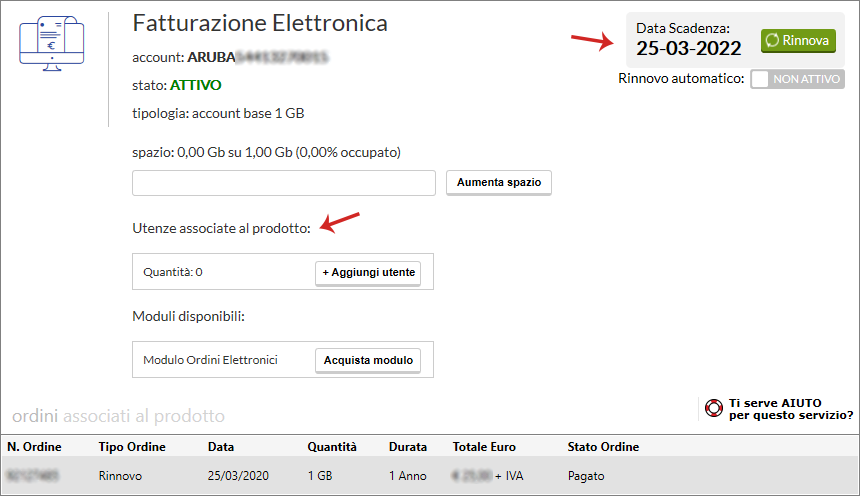This screenshot has width=860, height=496.
Task: Click the Totale Euro column header
Action: pyautogui.click(x=487, y=447)
